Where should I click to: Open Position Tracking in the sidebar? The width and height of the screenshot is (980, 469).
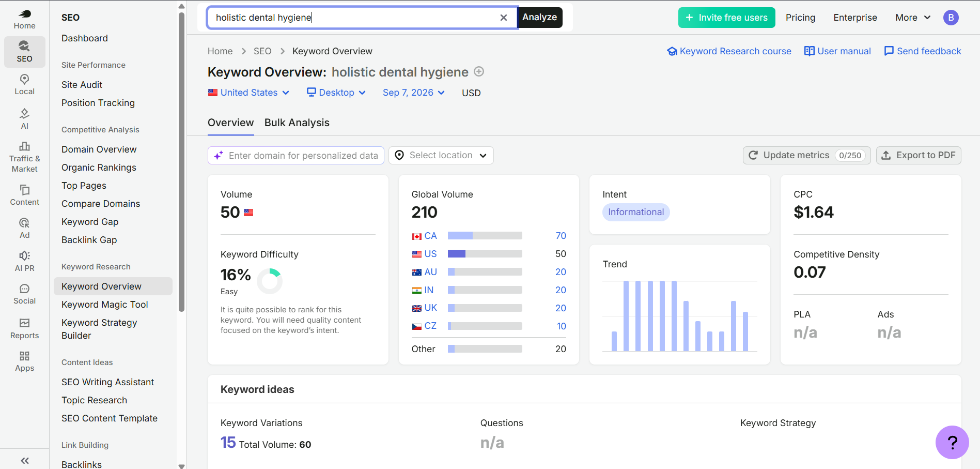pos(98,103)
